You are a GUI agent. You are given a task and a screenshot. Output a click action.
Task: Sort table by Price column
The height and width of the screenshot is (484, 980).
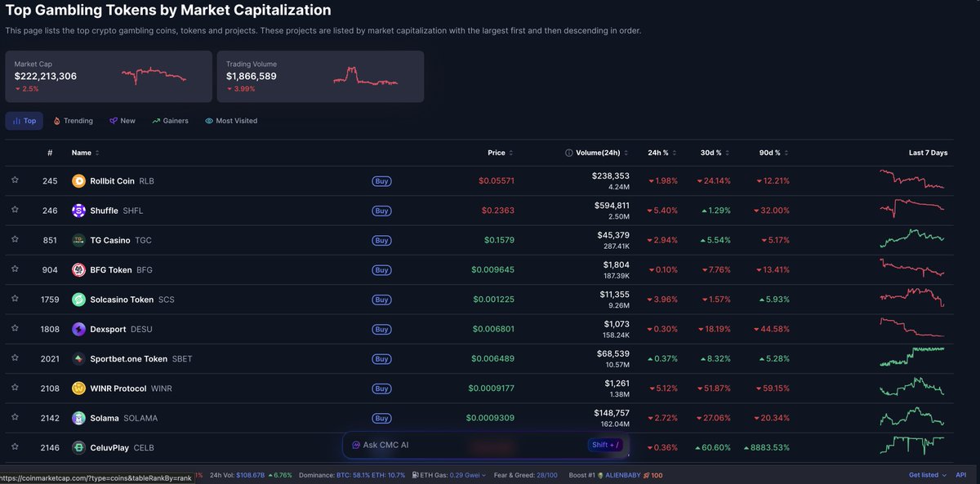(x=501, y=153)
